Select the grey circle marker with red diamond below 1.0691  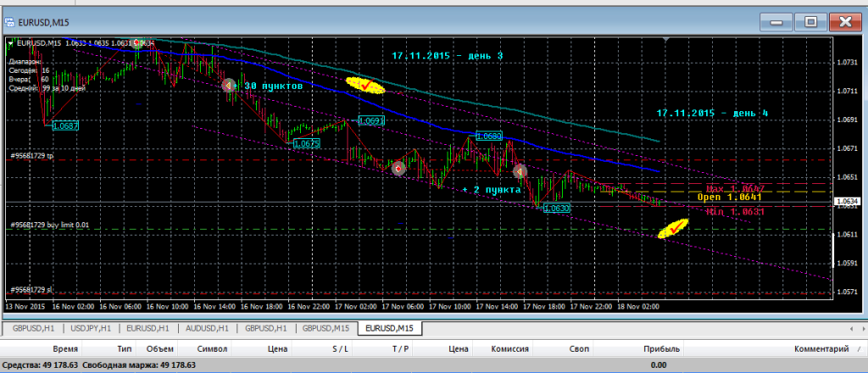point(398,168)
